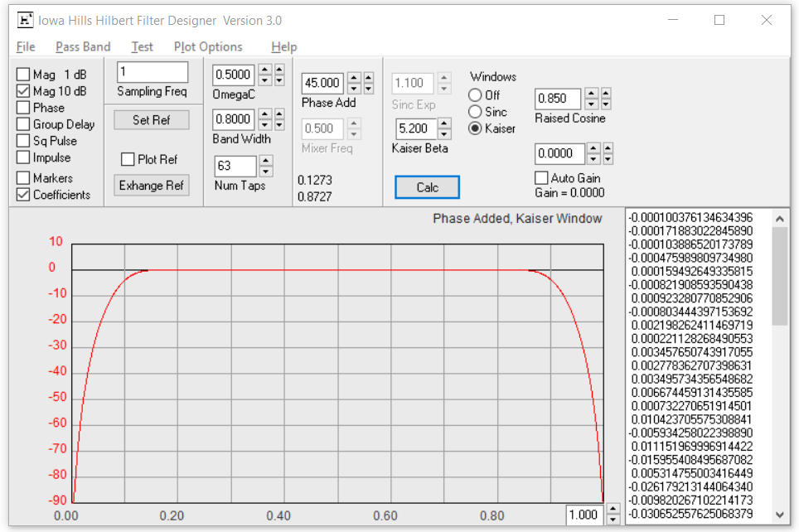This screenshot has width=799, height=532.
Task: Click the Sampling Freq input field
Action: click(x=152, y=72)
